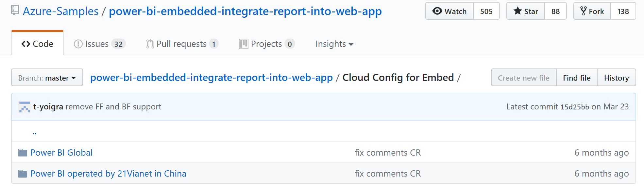The image size is (644, 191).
Task: View watchers count 505
Action: (486, 11)
